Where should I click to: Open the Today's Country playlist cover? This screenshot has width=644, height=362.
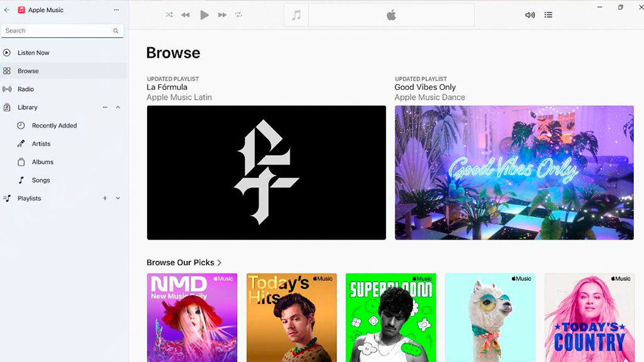pos(590,317)
